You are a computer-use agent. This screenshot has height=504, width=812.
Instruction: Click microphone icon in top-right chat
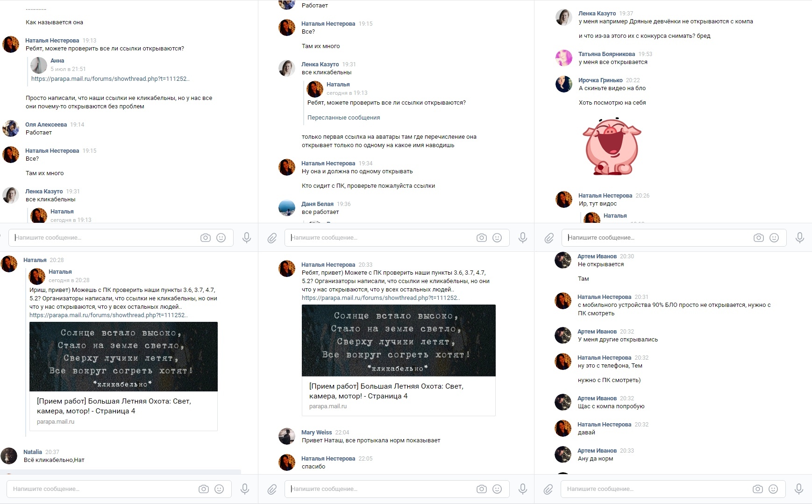click(800, 238)
